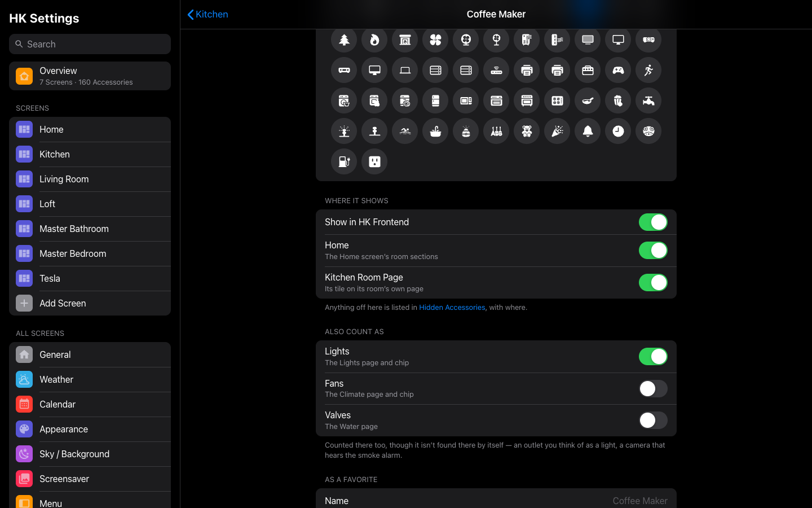Select the laptop icon
This screenshot has width=812, height=508.
tap(405, 70)
